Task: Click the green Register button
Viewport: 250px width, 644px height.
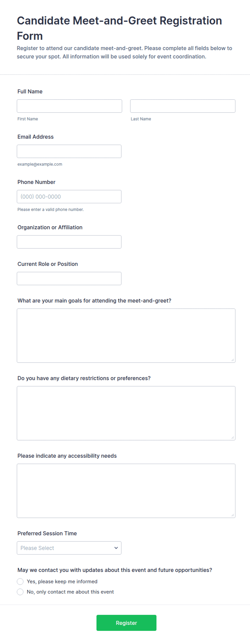Action: [126, 623]
